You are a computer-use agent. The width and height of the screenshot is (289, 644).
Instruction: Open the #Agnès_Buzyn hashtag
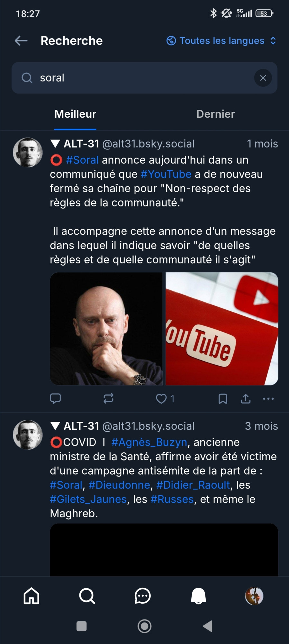tap(149, 442)
